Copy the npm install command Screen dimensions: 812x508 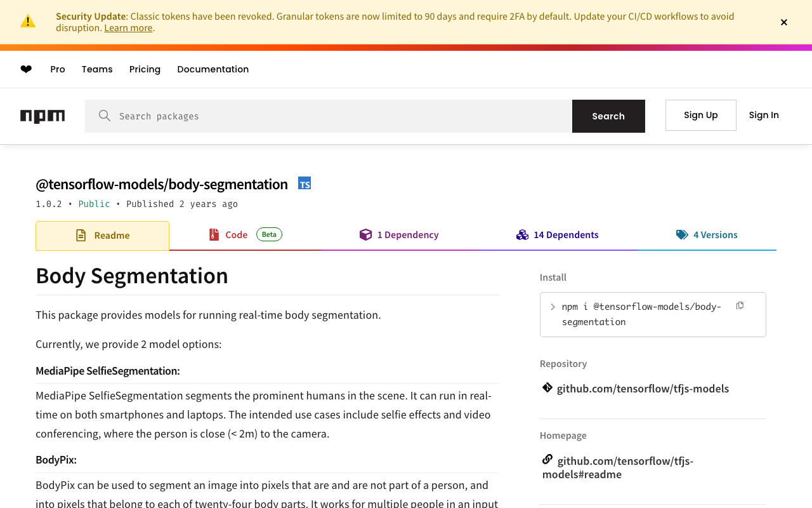coord(740,306)
